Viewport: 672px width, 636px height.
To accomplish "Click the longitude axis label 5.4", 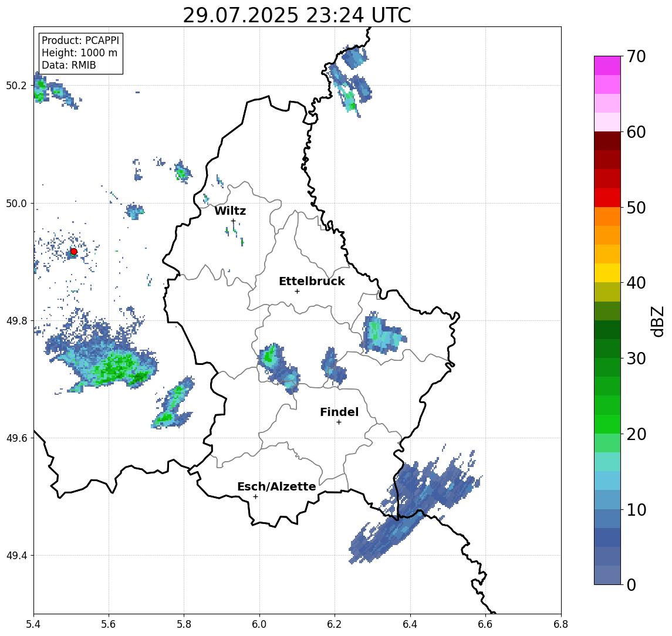I will point(34,624).
